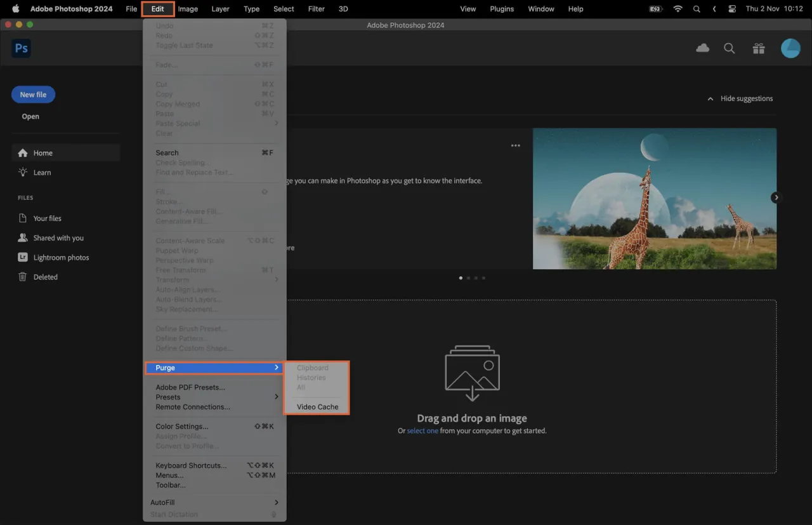
Task: Click the Wi-Fi icon in the menu bar
Action: 678,9
